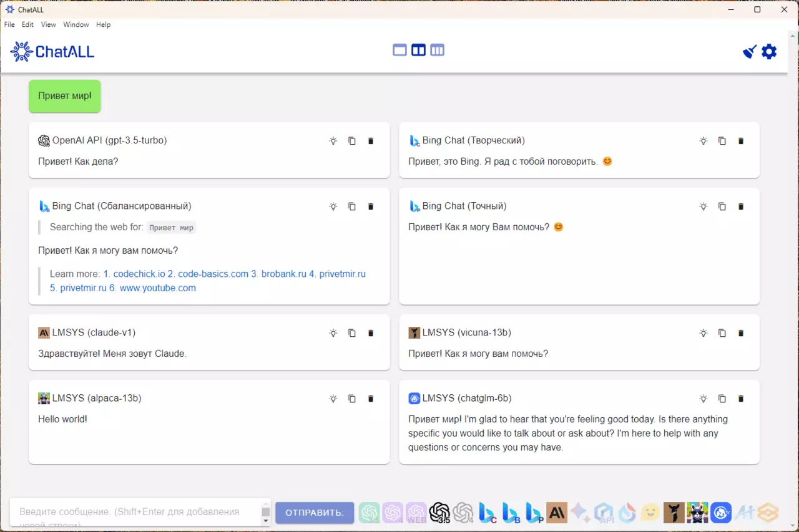Viewport: 799px width, 532px height.
Task: Enable the faded hexagon API bot
Action: (604, 513)
